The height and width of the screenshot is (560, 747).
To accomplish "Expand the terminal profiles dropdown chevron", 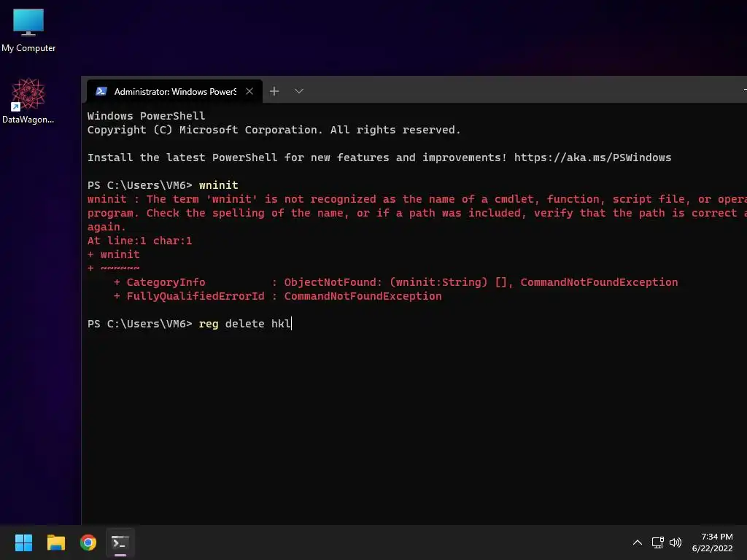I will pyautogui.click(x=298, y=91).
